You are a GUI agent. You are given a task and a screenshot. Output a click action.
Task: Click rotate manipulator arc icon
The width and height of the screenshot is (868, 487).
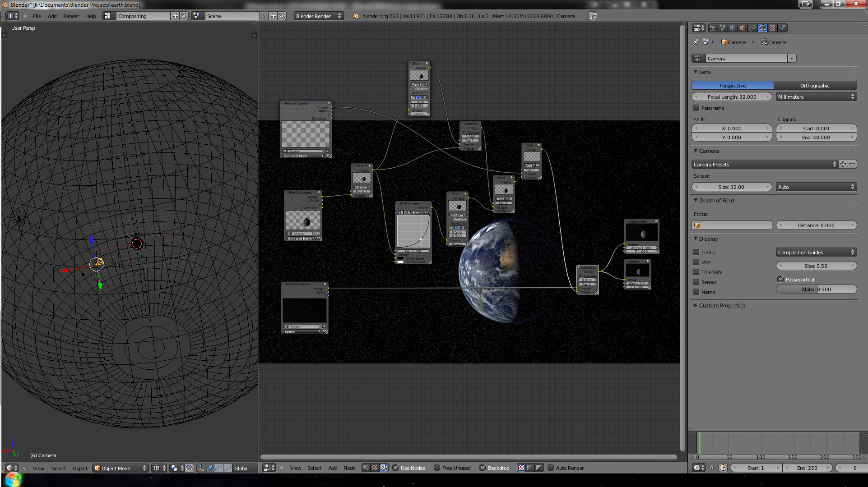click(x=218, y=468)
